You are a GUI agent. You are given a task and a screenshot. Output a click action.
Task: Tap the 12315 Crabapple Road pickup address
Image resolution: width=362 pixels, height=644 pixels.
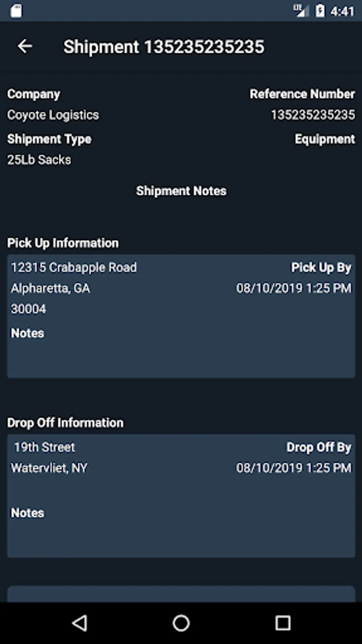[x=74, y=267]
